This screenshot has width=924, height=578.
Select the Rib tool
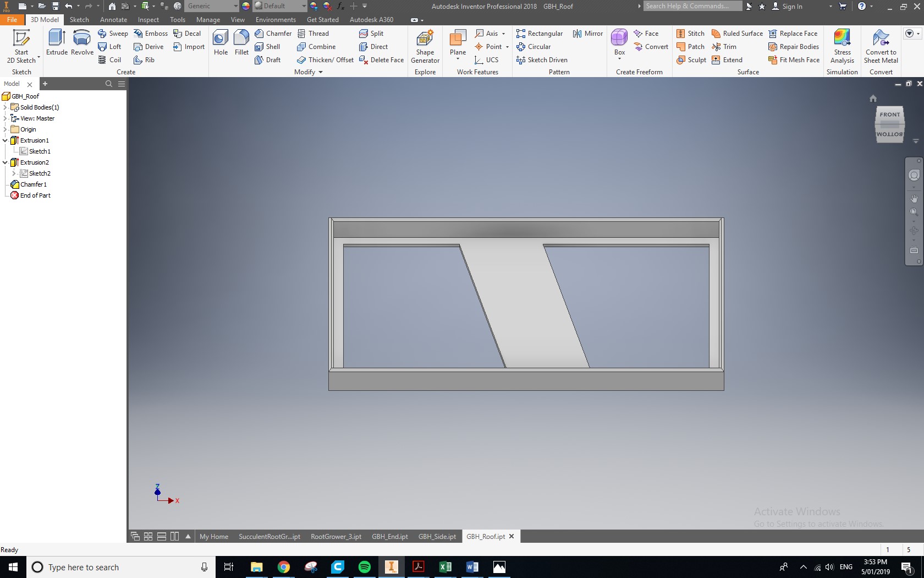(x=144, y=60)
